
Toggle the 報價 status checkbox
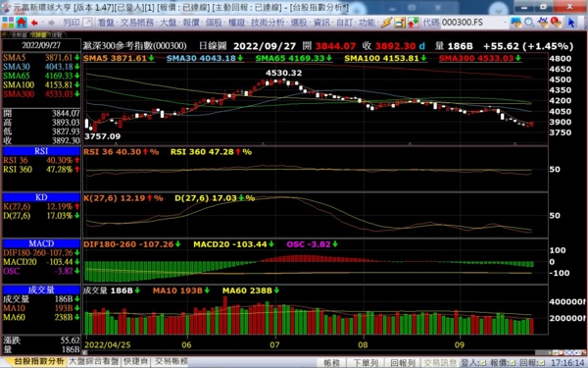[513, 363]
